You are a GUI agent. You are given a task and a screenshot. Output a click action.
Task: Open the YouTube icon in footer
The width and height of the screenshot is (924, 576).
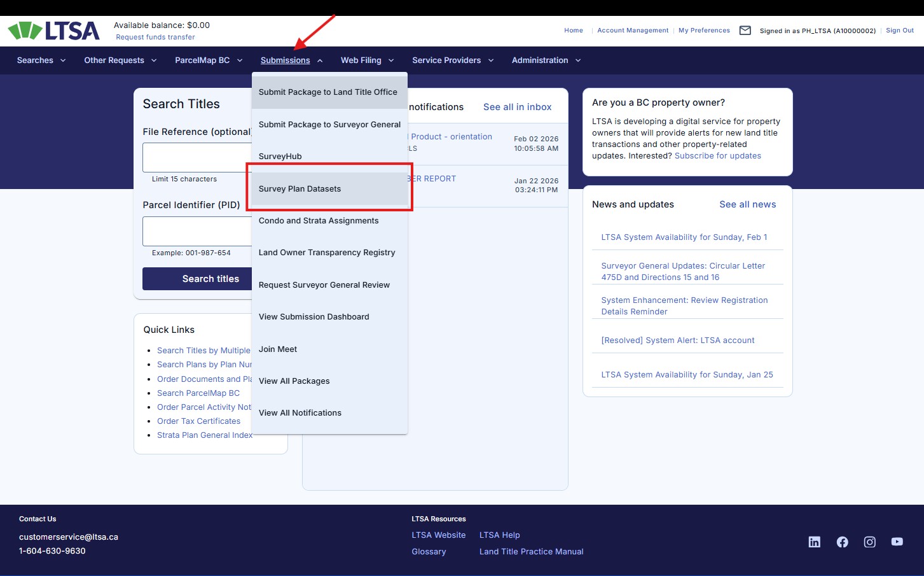[x=897, y=542]
